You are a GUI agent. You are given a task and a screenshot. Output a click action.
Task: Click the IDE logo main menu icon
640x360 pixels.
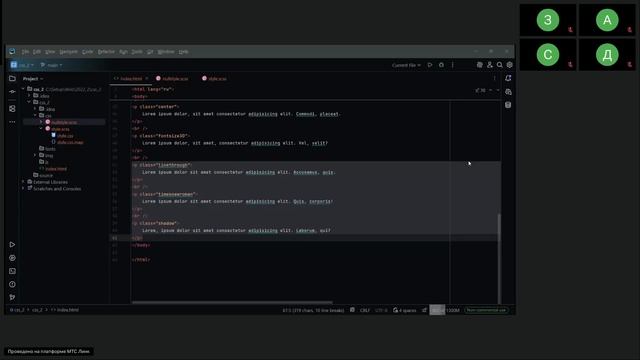coord(12,51)
